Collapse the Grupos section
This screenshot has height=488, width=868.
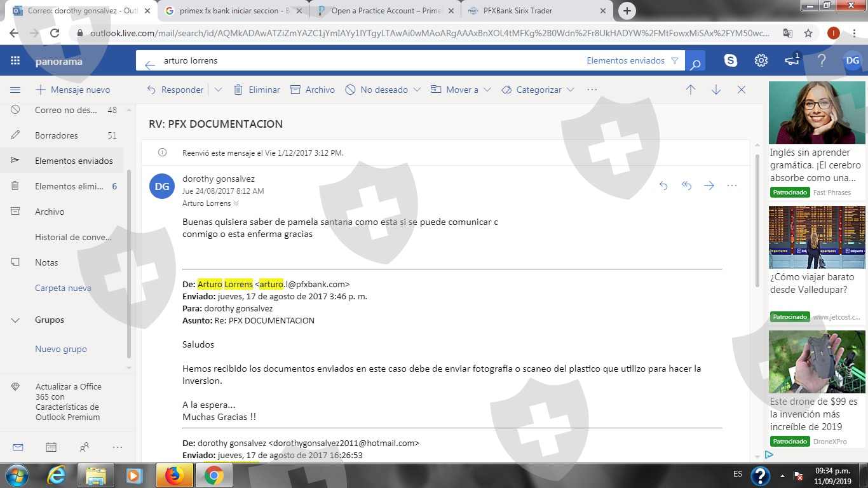(x=15, y=320)
